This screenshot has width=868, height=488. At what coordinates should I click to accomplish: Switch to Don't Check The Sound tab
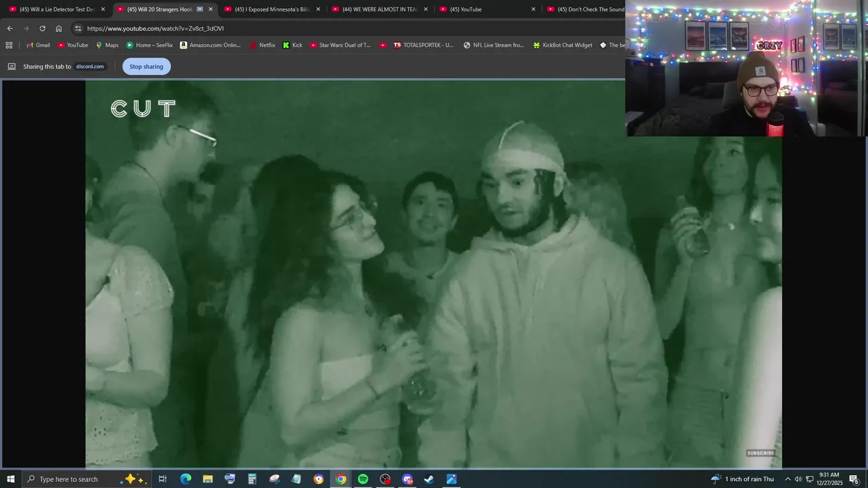click(585, 9)
